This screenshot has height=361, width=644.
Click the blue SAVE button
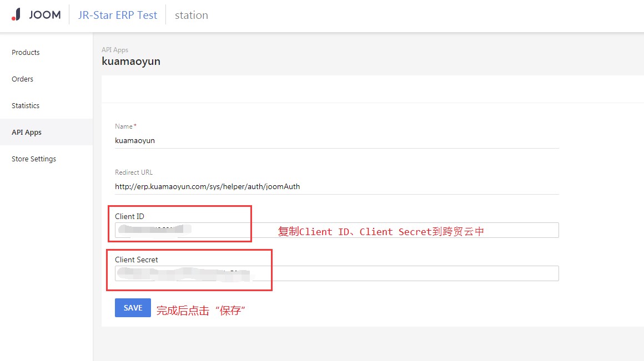pyautogui.click(x=133, y=308)
